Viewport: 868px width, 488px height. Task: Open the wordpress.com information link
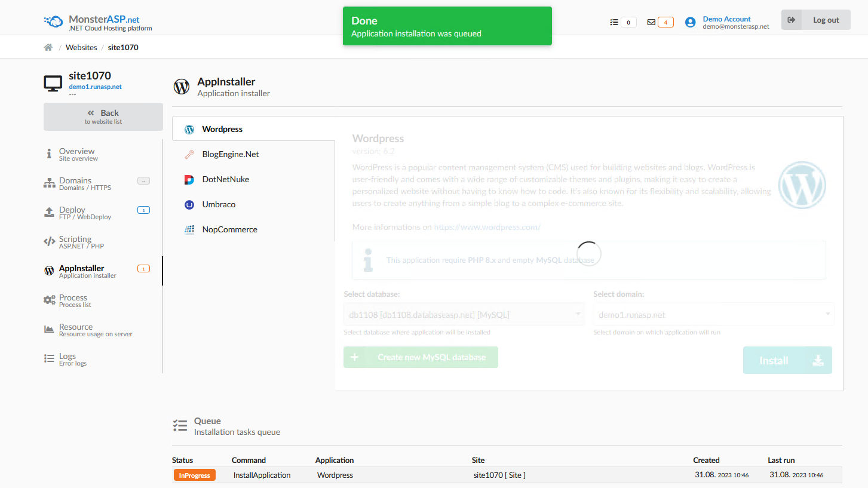(x=487, y=227)
